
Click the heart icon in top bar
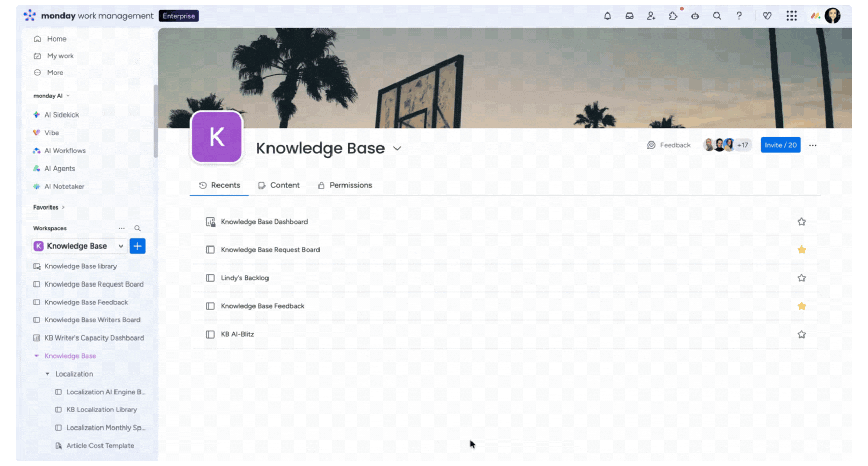767,16
